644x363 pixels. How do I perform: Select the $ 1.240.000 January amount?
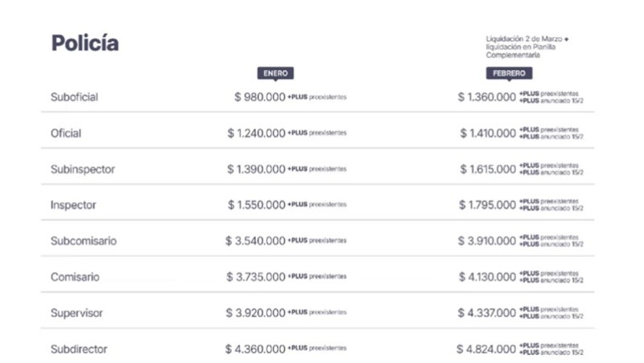tap(256, 133)
